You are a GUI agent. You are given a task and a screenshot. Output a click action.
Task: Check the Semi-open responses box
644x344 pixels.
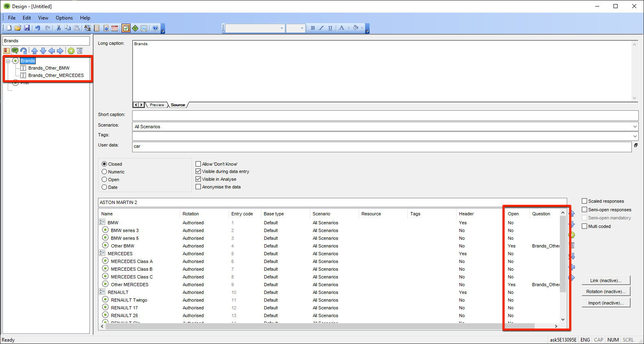point(585,210)
